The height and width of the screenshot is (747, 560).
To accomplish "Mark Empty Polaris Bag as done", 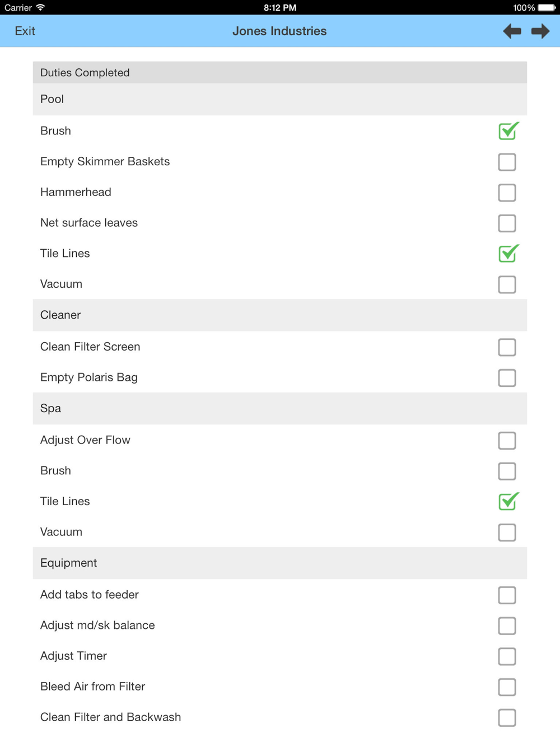I will 507,378.
